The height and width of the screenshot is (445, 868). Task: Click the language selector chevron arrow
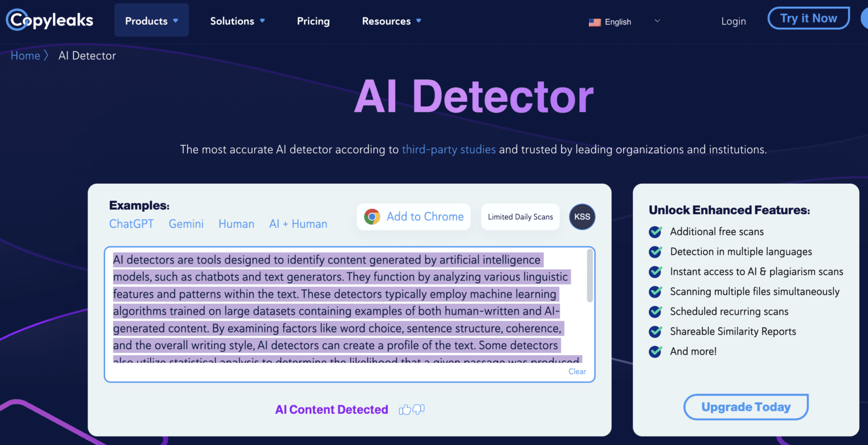tap(657, 21)
